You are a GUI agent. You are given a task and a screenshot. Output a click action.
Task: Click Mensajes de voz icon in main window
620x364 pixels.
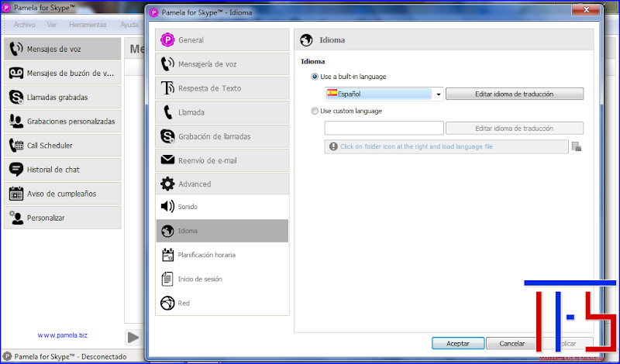pos(15,49)
